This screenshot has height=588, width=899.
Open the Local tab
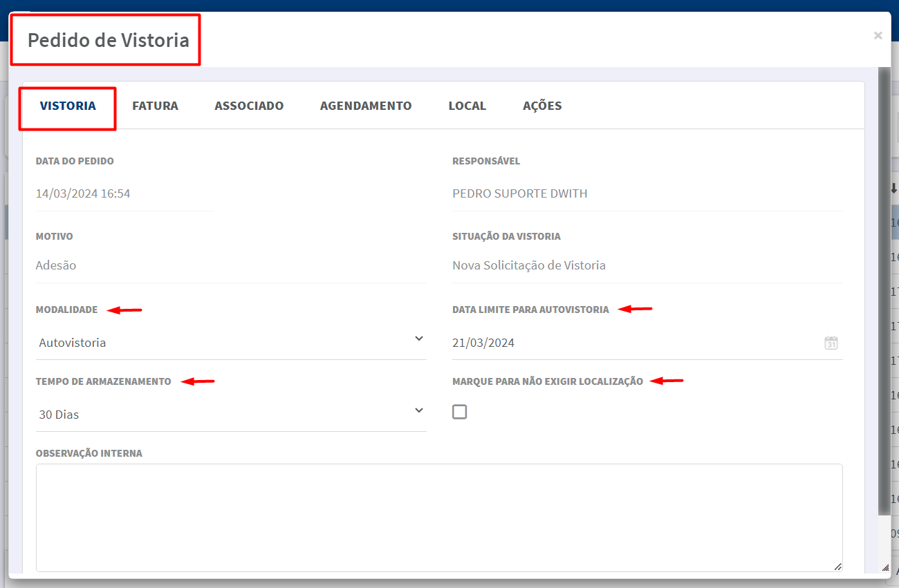point(467,106)
